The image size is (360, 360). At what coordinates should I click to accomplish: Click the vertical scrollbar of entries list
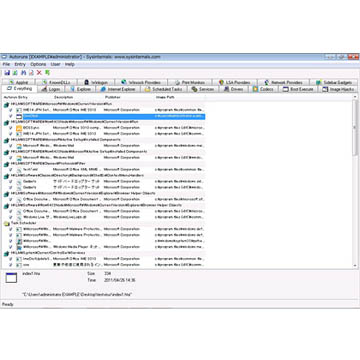(355, 184)
